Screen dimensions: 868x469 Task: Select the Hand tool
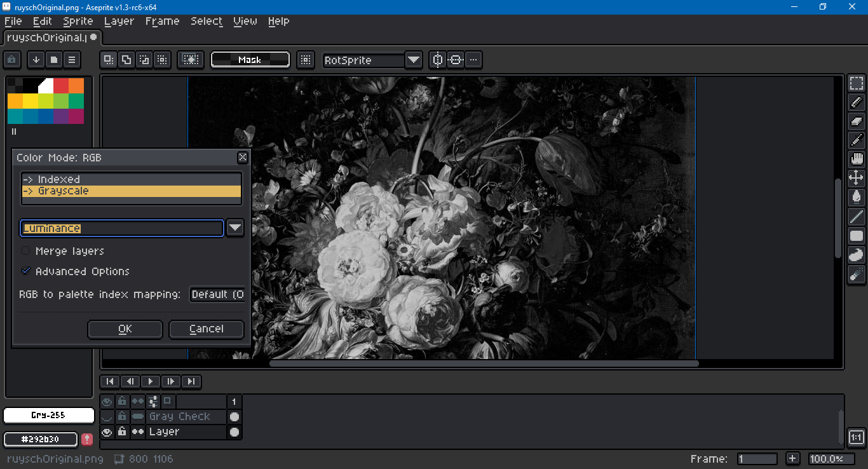click(x=857, y=160)
